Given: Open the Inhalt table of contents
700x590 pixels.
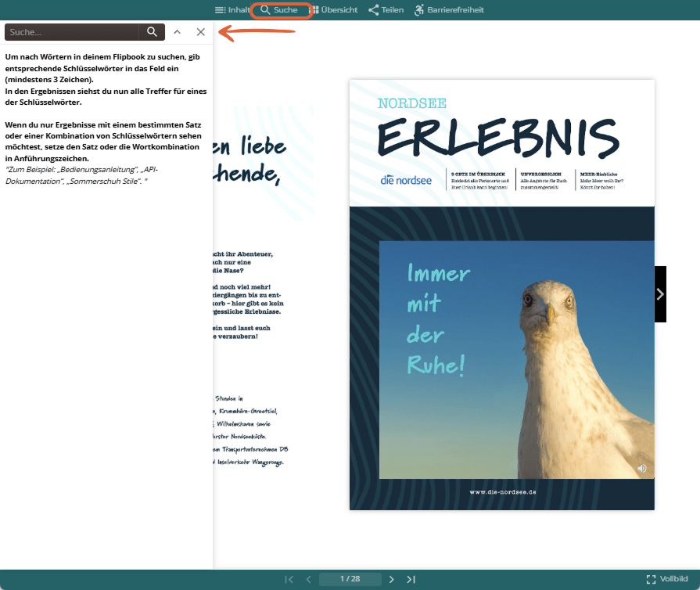Looking at the screenshot, I should coord(232,10).
